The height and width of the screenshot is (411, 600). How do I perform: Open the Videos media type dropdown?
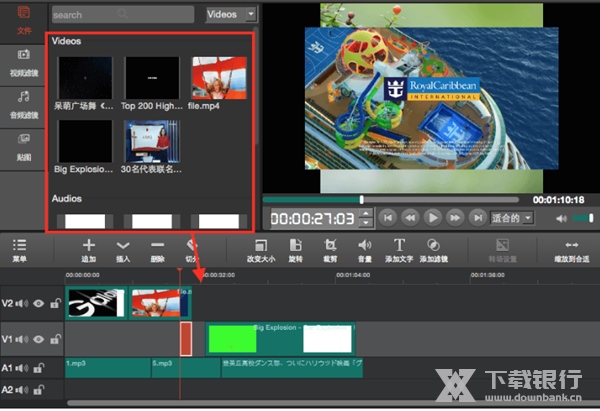(231, 15)
